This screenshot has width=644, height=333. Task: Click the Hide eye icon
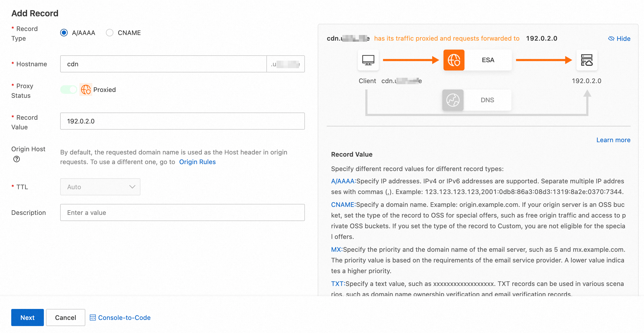pos(611,38)
